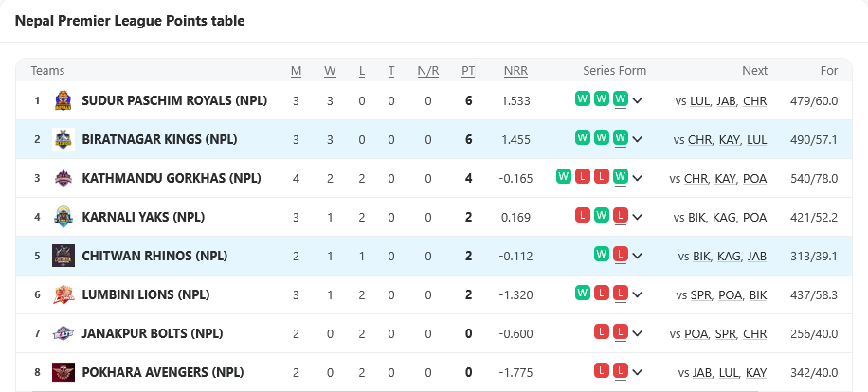Viewport: 868px width, 392px height.
Task: Click the Kathmandu Gorkhas team logo
Action: (63, 178)
